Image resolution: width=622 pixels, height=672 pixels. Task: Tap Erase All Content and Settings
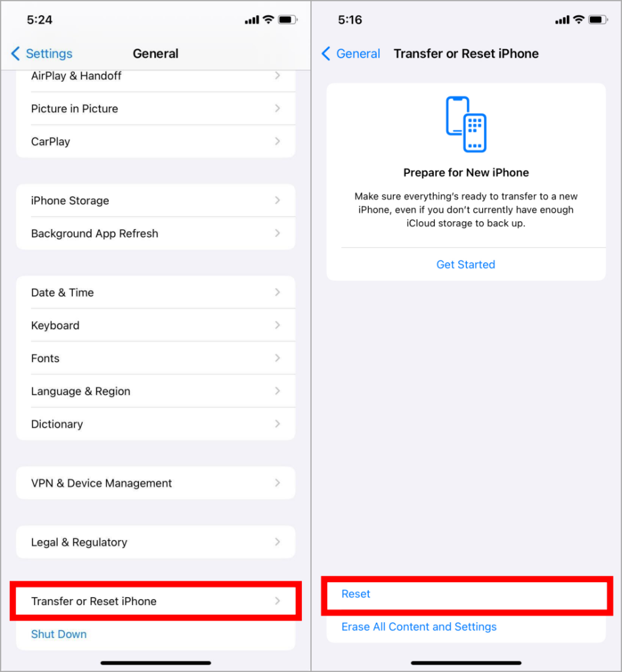pyautogui.click(x=419, y=627)
